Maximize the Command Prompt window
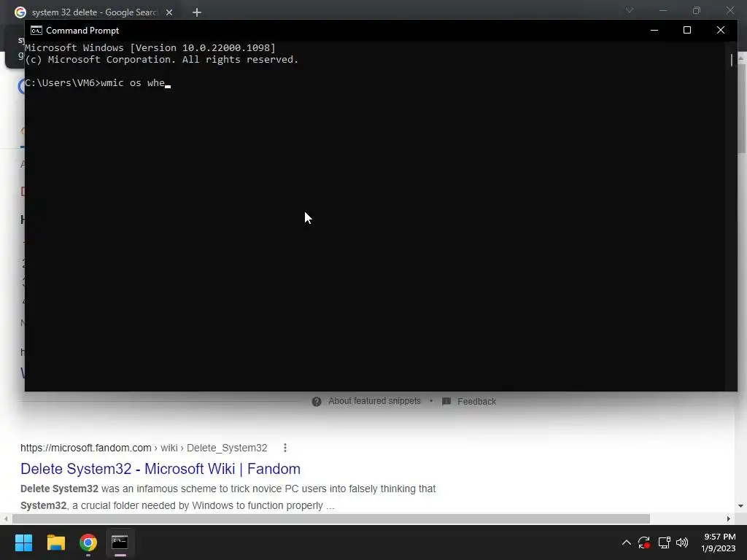Viewport: 747px width, 560px height. tap(687, 30)
